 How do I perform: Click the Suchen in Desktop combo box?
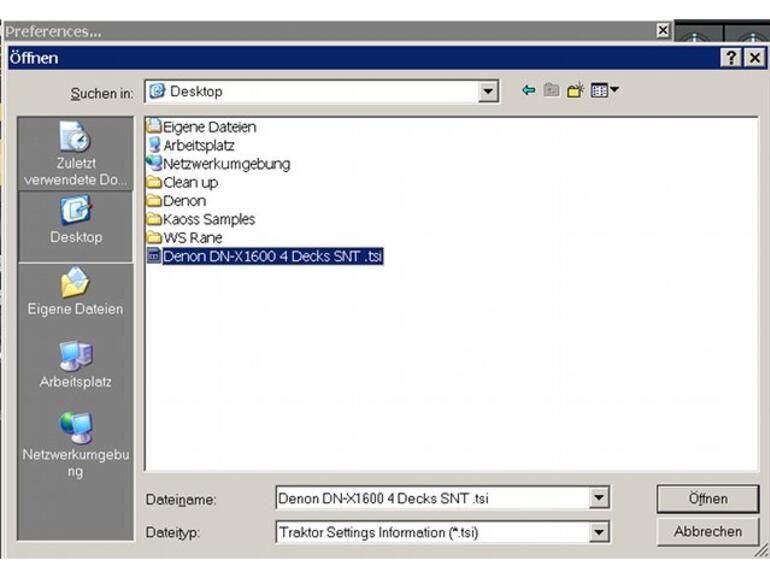click(322, 91)
